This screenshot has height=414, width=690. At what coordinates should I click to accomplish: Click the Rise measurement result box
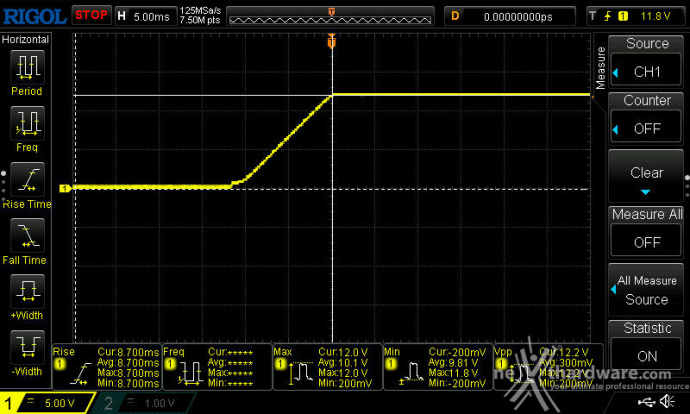(106, 367)
